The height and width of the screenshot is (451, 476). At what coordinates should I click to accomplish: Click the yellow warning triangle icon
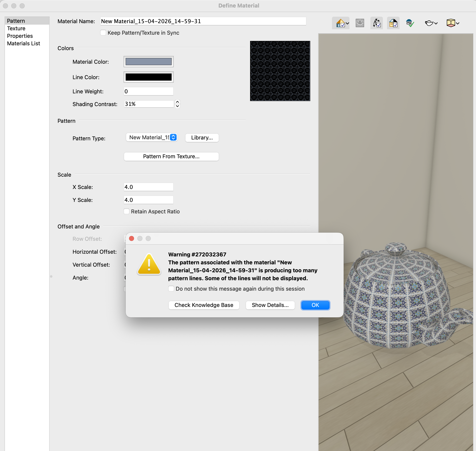point(149,265)
